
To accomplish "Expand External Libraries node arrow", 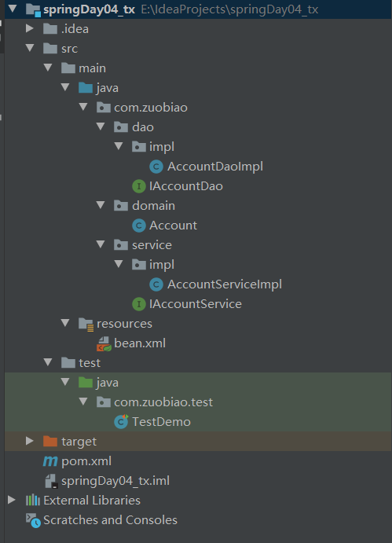I will 12,500.
